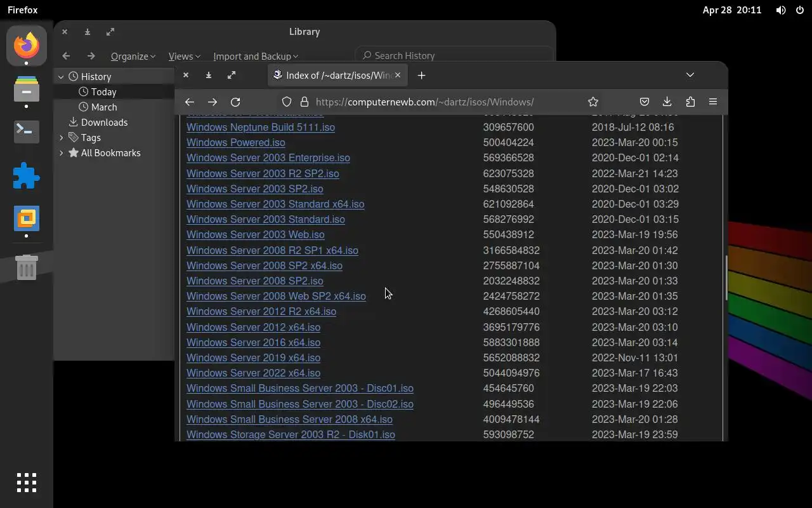The height and width of the screenshot is (508, 812).
Task: Select Downloads in the Library sidebar
Action: [104, 122]
